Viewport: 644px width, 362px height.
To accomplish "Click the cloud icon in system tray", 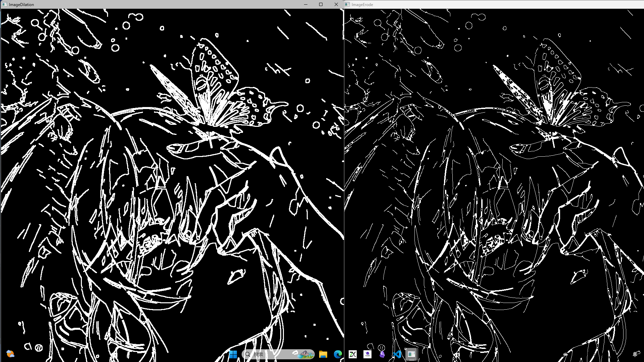I will tap(565, 354).
